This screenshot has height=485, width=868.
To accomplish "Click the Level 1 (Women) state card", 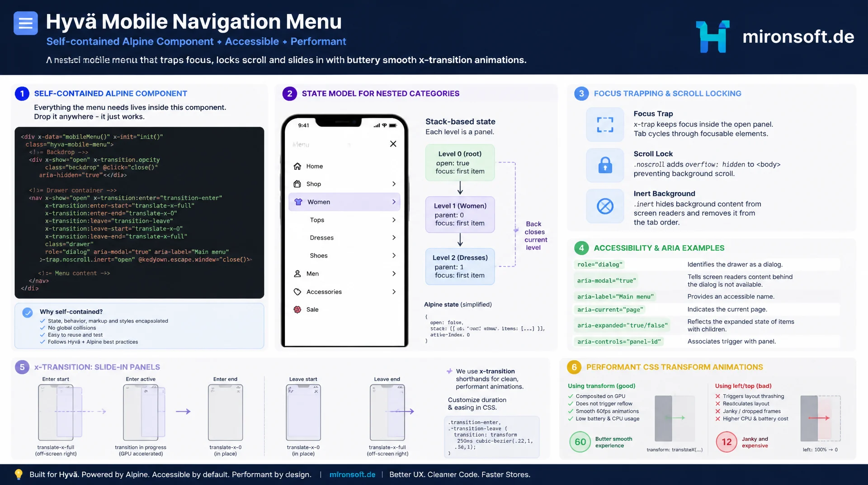I will (460, 214).
